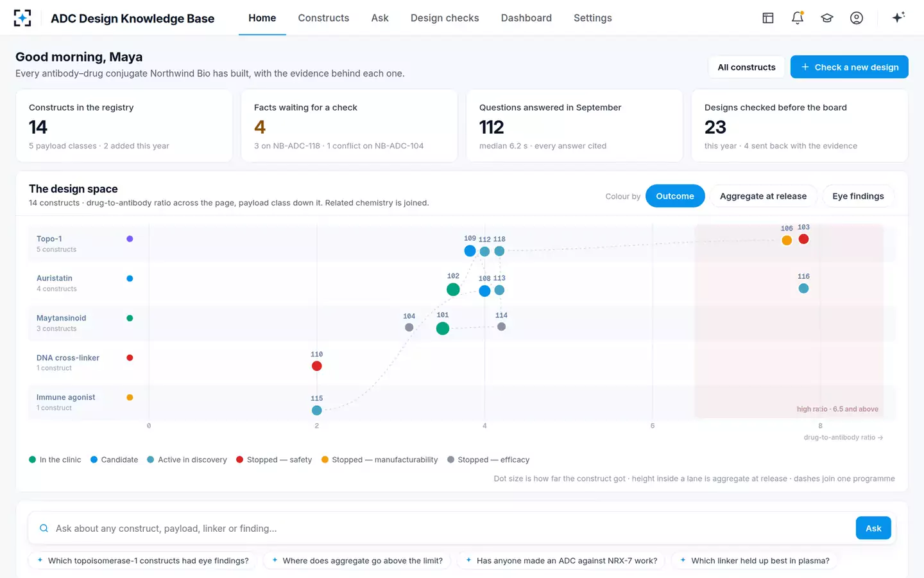Click the plus icon on Check a new design
The height and width of the screenshot is (578, 924).
point(805,67)
